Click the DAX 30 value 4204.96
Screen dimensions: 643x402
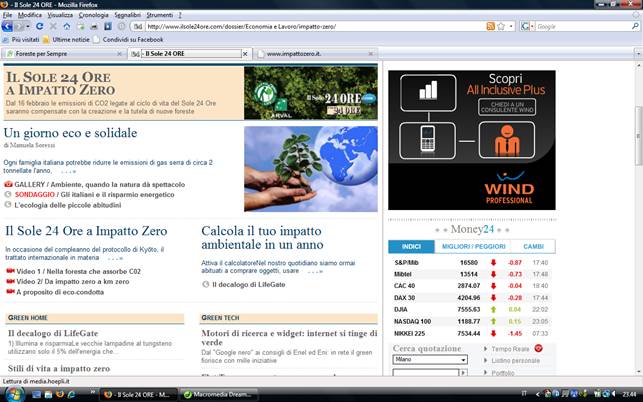pyautogui.click(x=469, y=298)
